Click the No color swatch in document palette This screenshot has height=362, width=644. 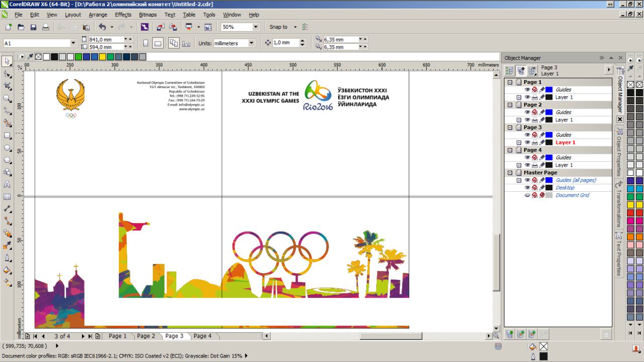coord(38,57)
